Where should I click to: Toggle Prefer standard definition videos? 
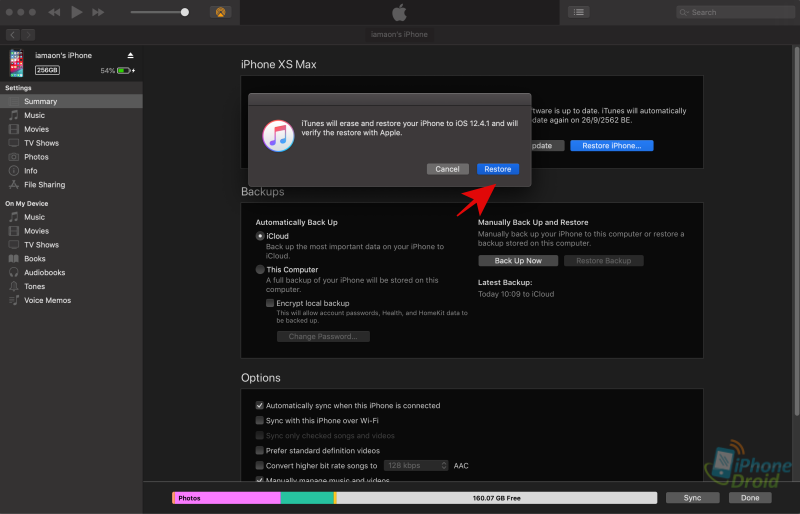(x=260, y=450)
